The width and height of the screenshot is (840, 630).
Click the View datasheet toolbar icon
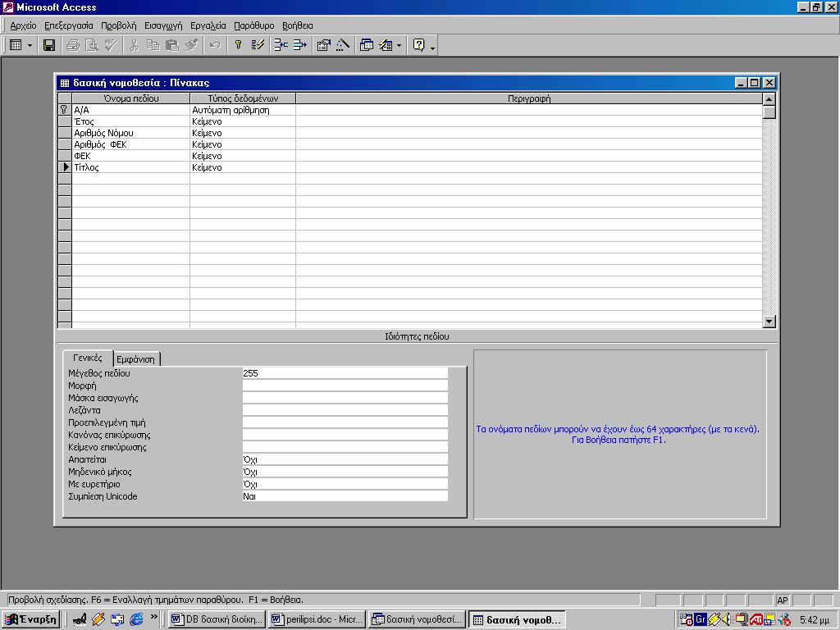[16, 46]
